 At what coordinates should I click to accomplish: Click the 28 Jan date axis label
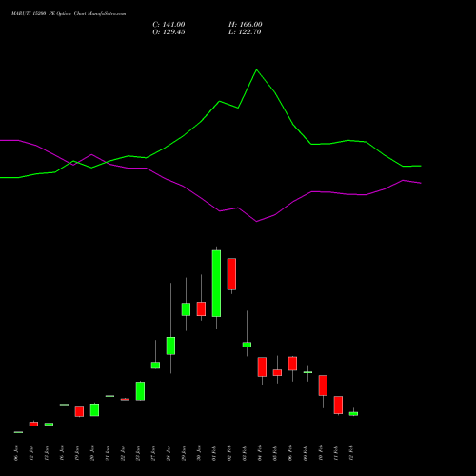click(x=169, y=453)
